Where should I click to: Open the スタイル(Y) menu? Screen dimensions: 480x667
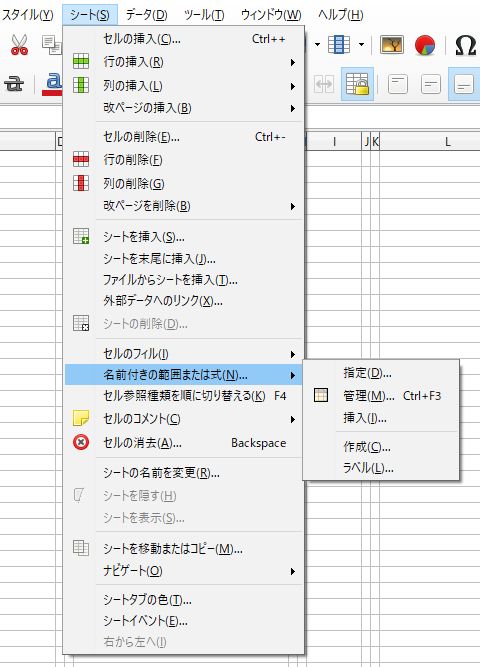pos(28,15)
